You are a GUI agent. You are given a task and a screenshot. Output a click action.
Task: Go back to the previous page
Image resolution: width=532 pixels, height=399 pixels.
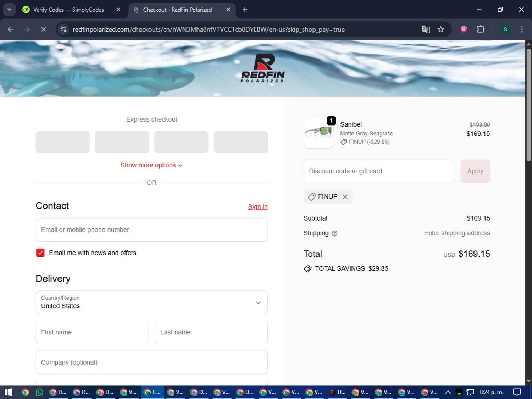(x=10, y=29)
